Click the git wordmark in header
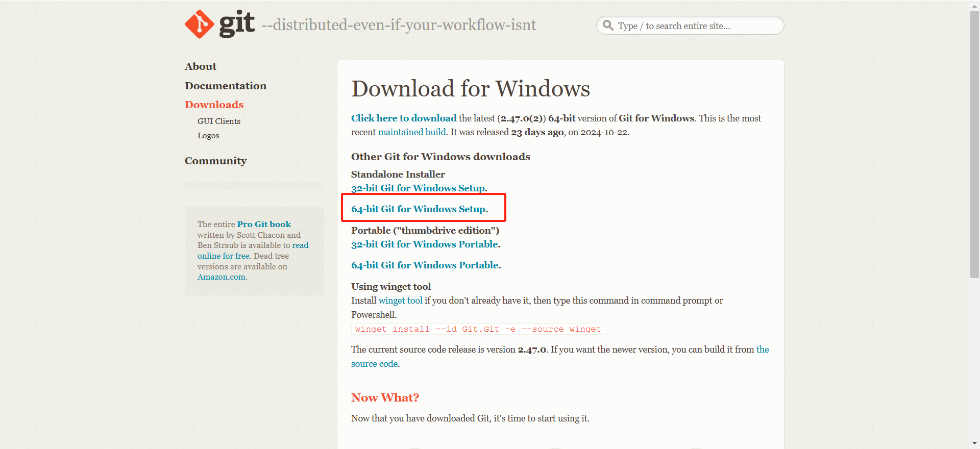The width and height of the screenshot is (980, 449). click(237, 24)
